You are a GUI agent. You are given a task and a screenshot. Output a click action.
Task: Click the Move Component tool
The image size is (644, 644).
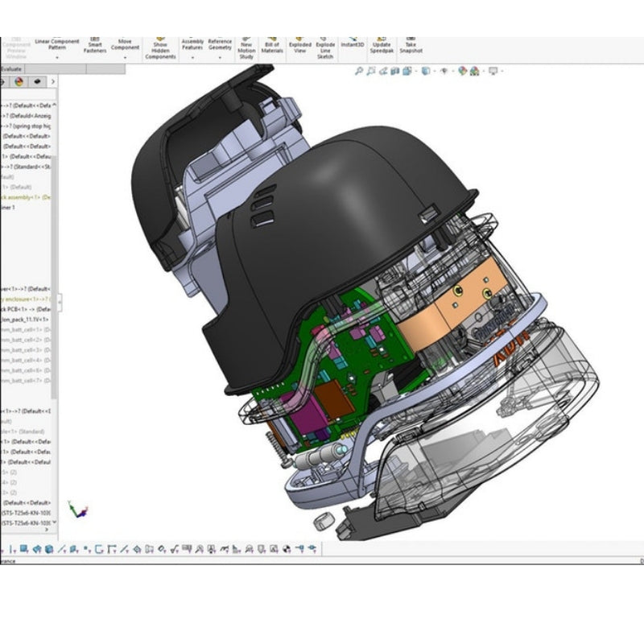[x=125, y=45]
